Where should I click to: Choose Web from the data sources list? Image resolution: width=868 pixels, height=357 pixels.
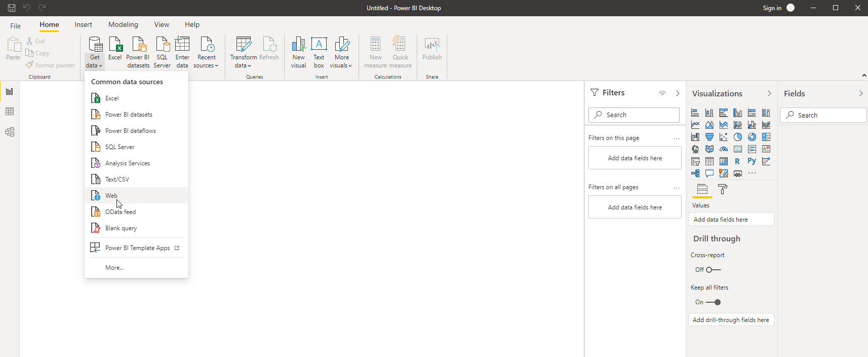coord(136,195)
